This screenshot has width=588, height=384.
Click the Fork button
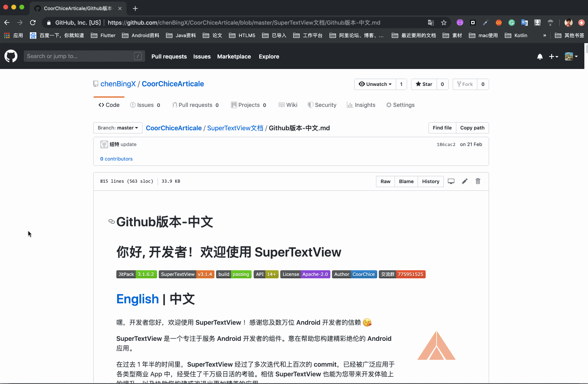click(x=465, y=84)
